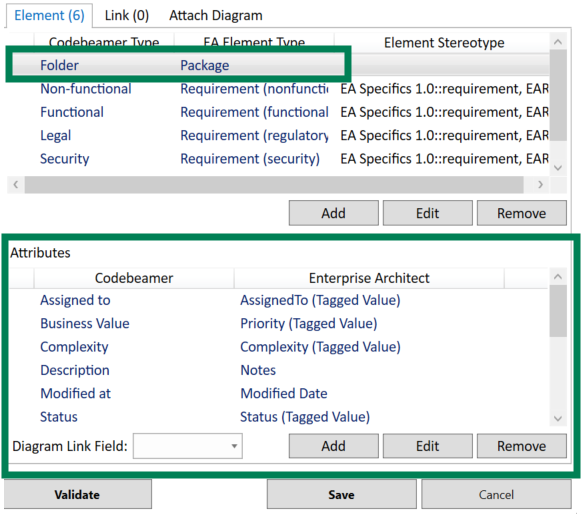This screenshot has height=514, width=581.
Task: Open the Attach Diagram tab
Action: click(216, 16)
